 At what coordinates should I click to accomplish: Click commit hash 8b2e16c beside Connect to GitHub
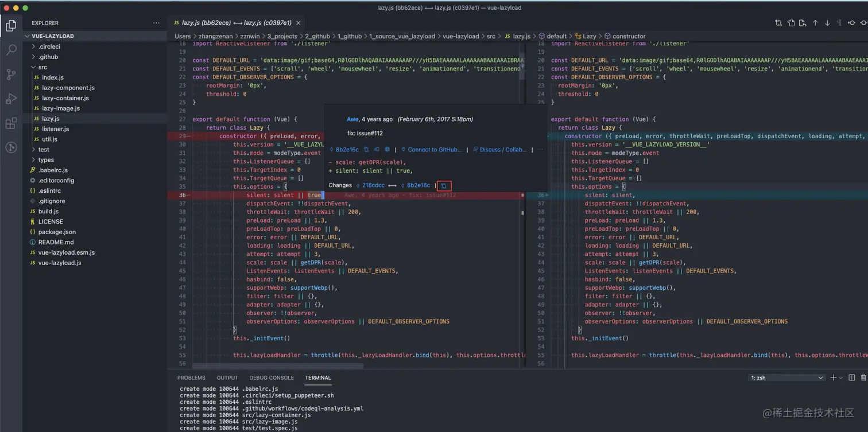pyautogui.click(x=344, y=150)
